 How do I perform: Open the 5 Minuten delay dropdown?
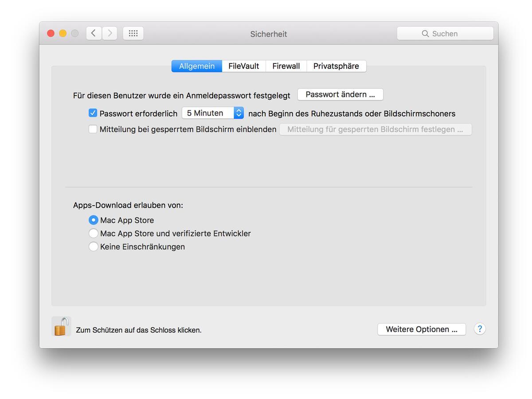pos(213,113)
